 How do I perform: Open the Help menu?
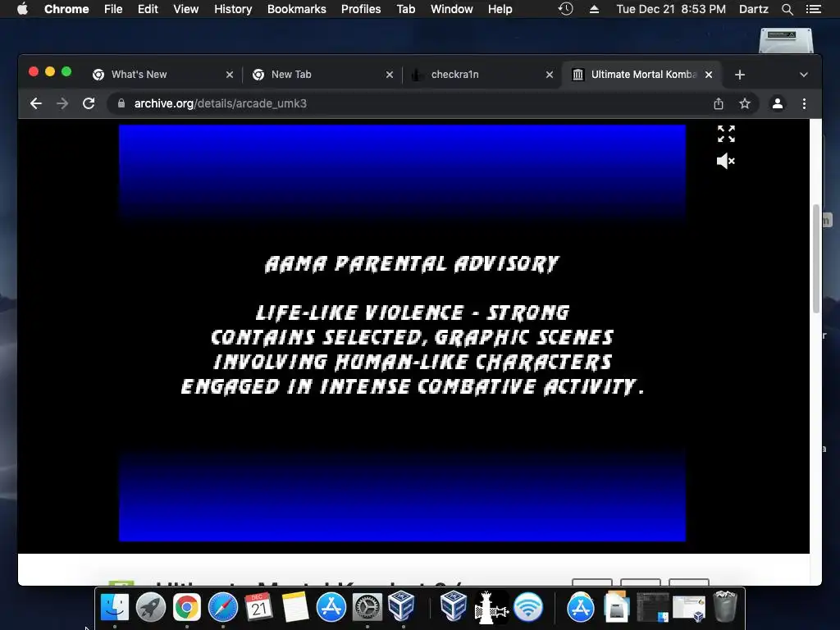click(500, 9)
